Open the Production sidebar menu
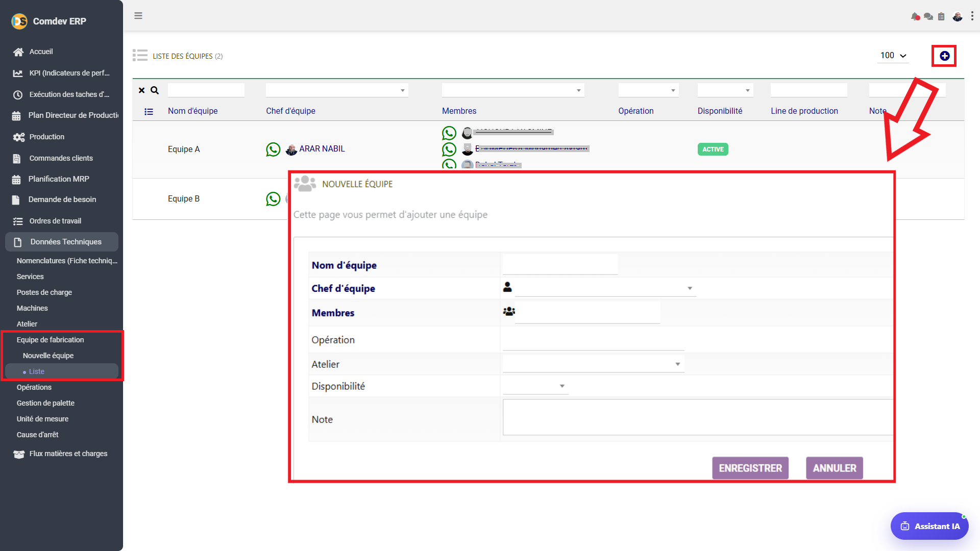Image resolution: width=980 pixels, height=551 pixels. [x=47, y=137]
